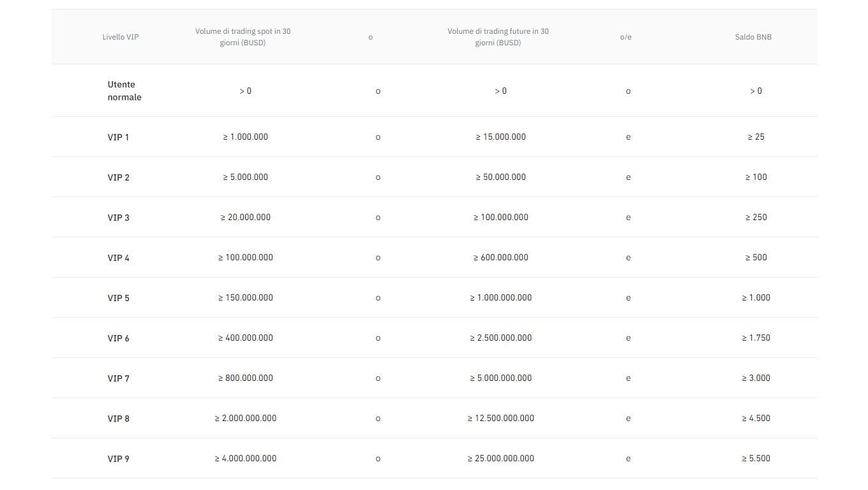Click the futures volume '≥ 15.000.000' cell

pos(501,137)
